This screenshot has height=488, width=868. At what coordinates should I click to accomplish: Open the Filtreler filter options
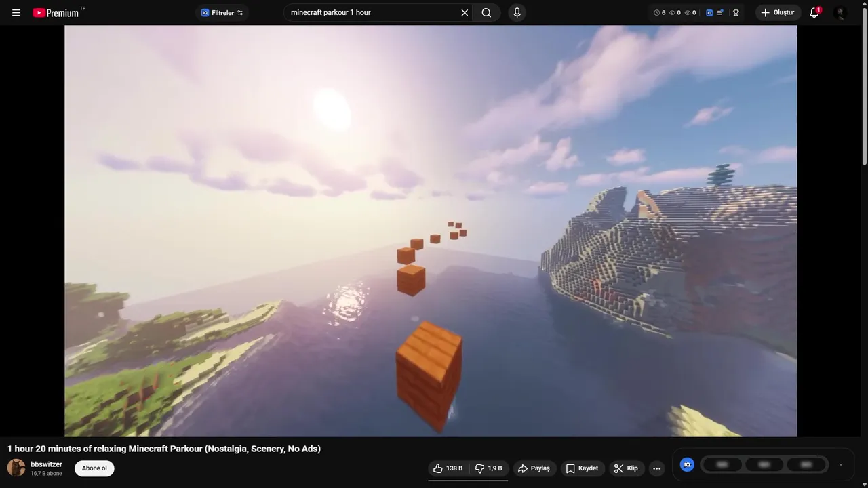pyautogui.click(x=222, y=13)
